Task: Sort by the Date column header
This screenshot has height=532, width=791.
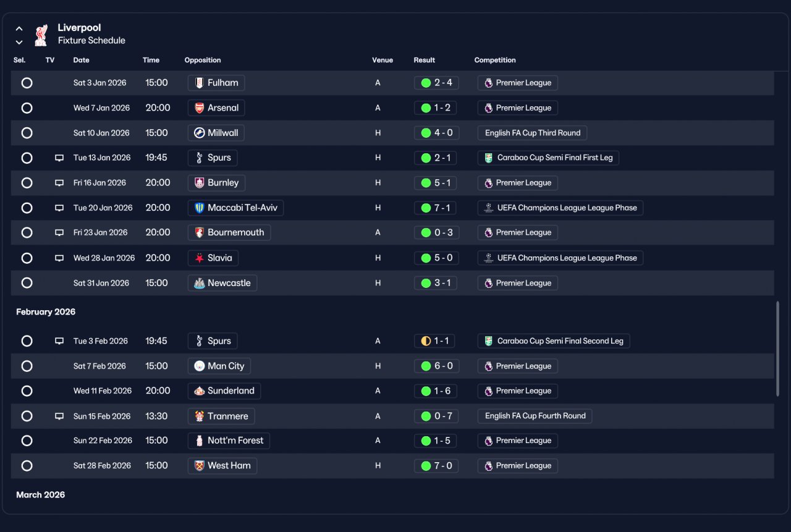Action: coord(82,60)
